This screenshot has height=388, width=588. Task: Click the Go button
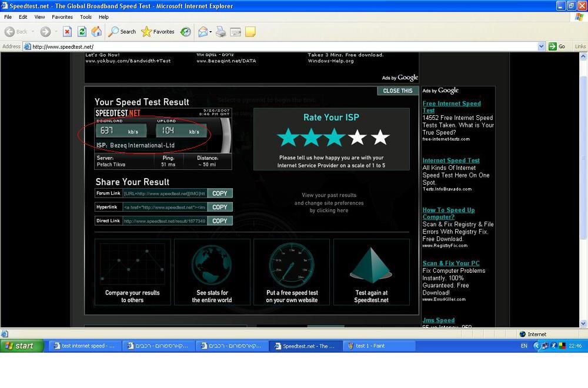tap(557, 46)
